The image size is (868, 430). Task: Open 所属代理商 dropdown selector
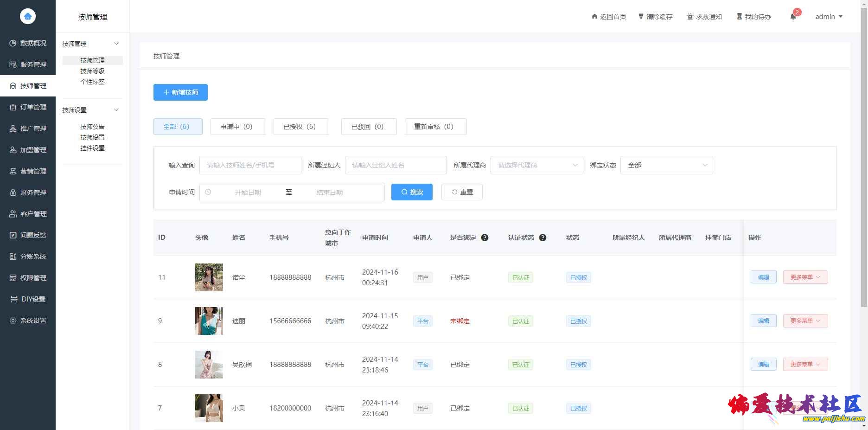pyautogui.click(x=536, y=165)
